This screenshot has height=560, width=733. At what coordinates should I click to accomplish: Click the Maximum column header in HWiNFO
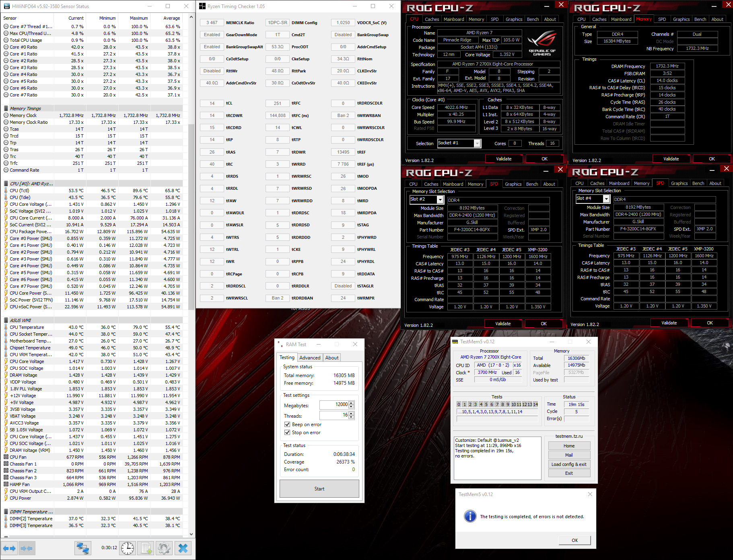(139, 18)
